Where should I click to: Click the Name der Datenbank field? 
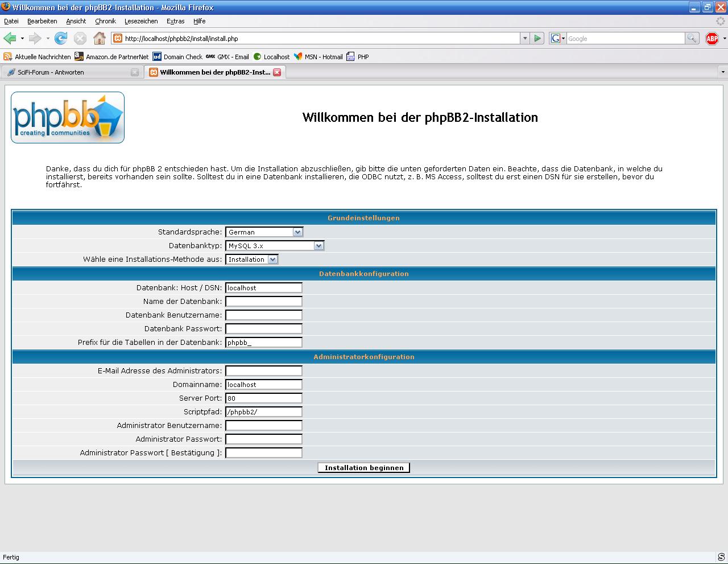click(x=263, y=302)
